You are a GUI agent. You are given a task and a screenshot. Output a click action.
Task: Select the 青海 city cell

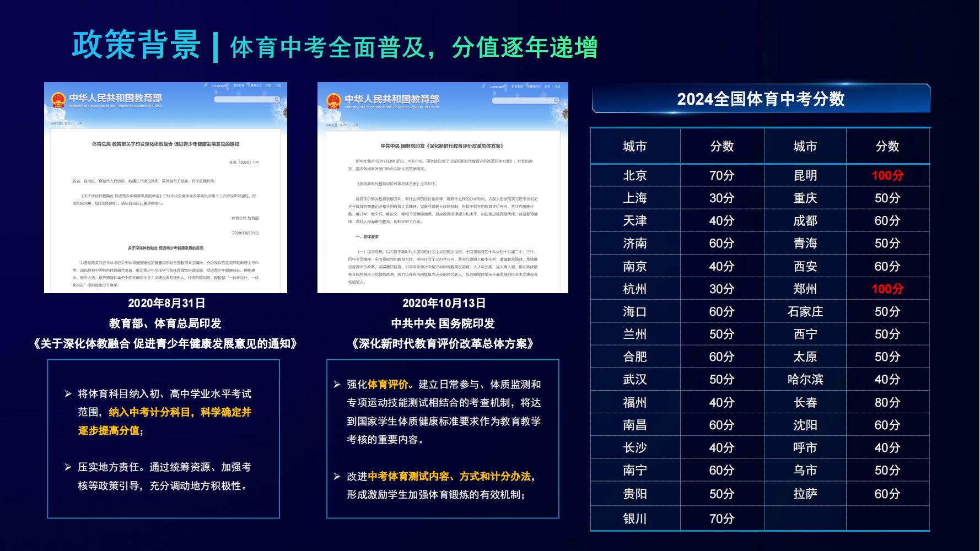(x=805, y=243)
